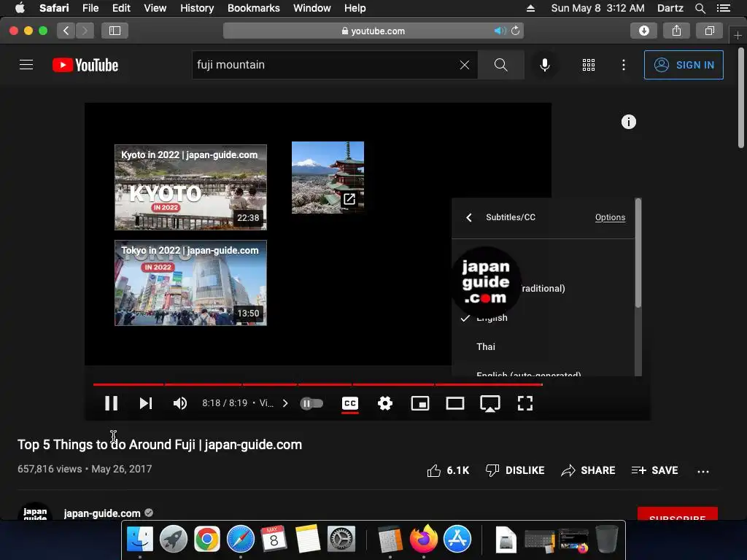Show Safari tab overview
747x560 pixels.
709,31
